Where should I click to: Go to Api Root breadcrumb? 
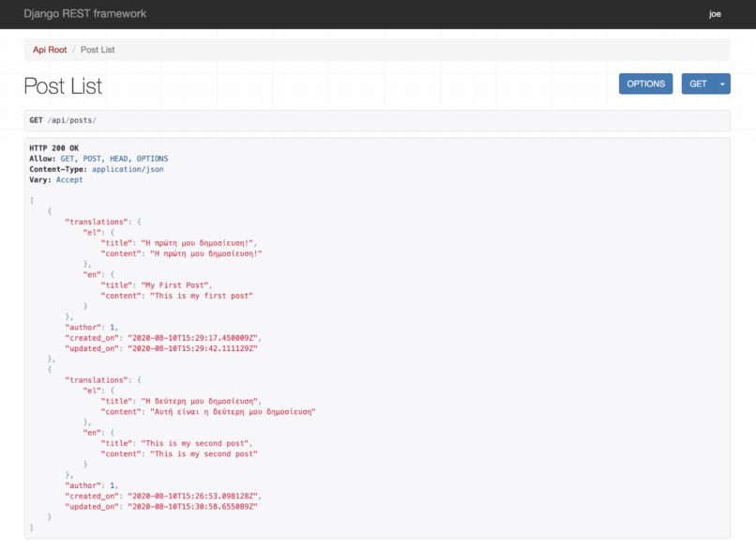(50, 50)
